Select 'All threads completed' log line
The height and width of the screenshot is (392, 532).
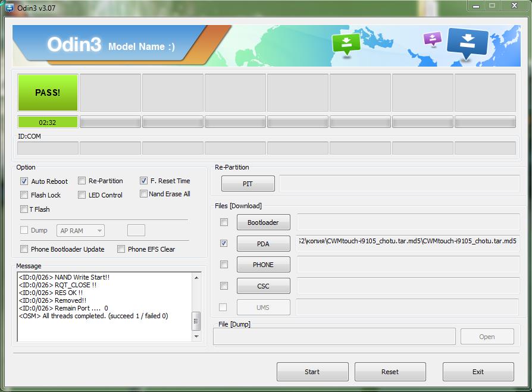click(93, 316)
